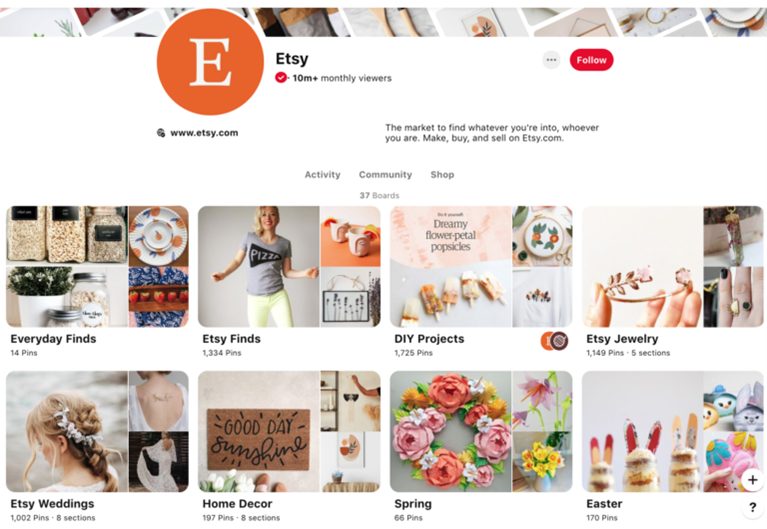Open the Etsy Weddings board
Screen dimensions: 767x529
[97, 431]
